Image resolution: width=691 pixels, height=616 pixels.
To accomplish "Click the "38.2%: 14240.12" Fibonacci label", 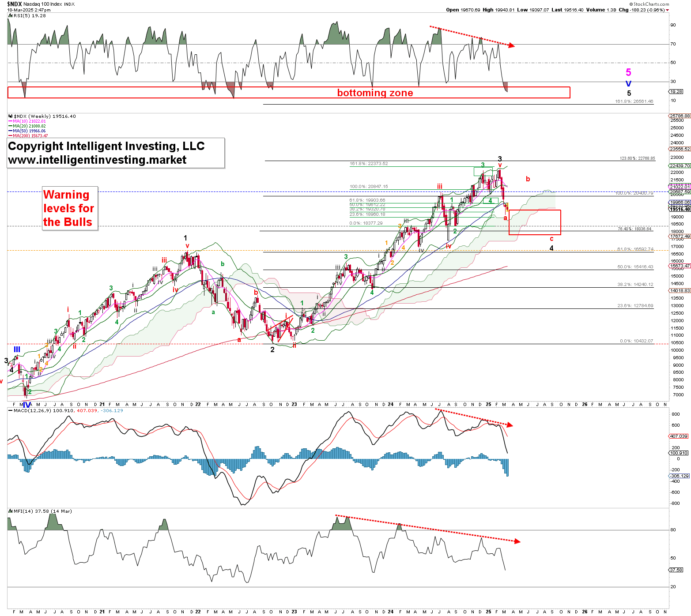I will (635, 285).
